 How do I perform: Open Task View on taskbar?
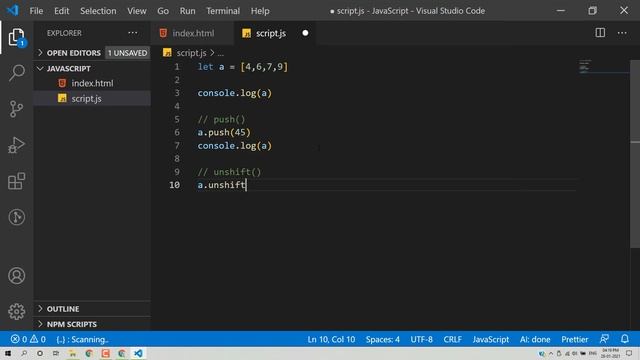(x=56, y=353)
